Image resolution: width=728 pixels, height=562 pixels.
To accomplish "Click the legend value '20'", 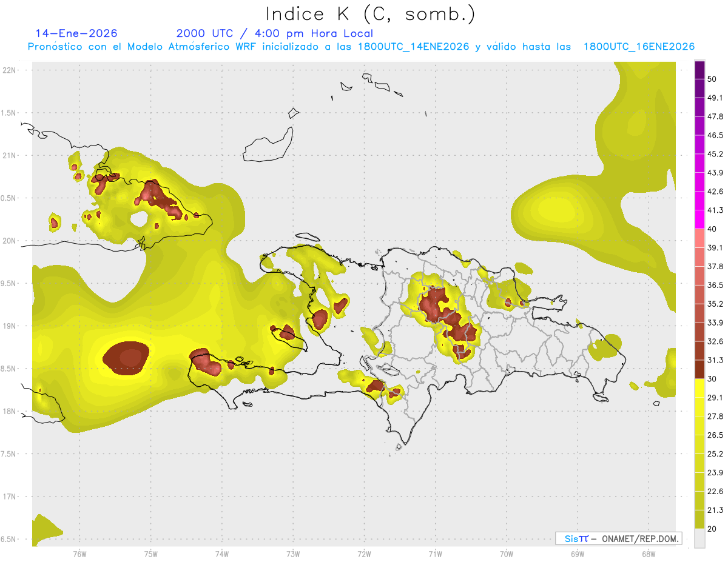I will [x=712, y=529].
